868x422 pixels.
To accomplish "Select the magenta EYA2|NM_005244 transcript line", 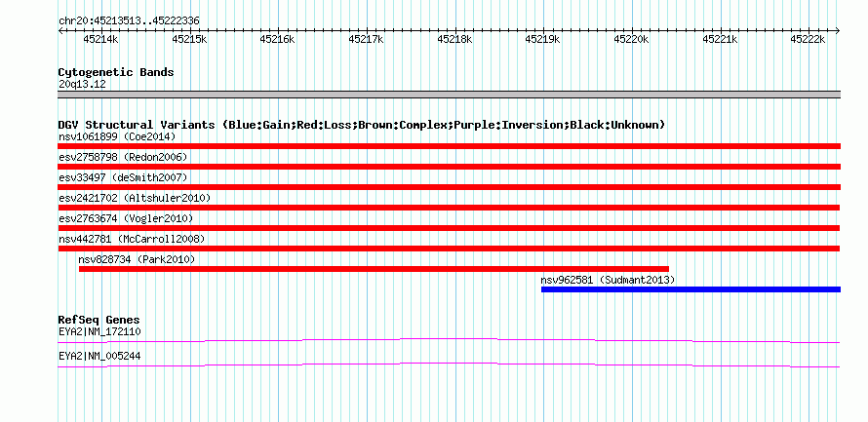I will tap(449, 365).
